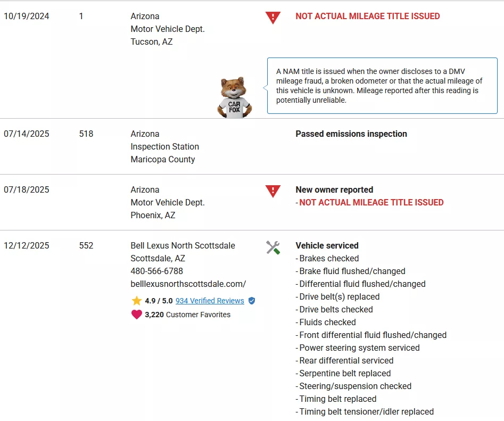The height and width of the screenshot is (421, 504).
Task: Click the Passed emissions inspection entry
Action: point(351,134)
